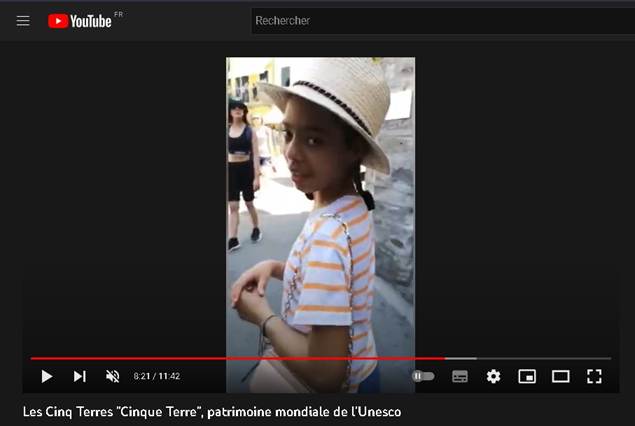Click the FR country code beside the logo
This screenshot has height=426, width=635.
click(119, 15)
